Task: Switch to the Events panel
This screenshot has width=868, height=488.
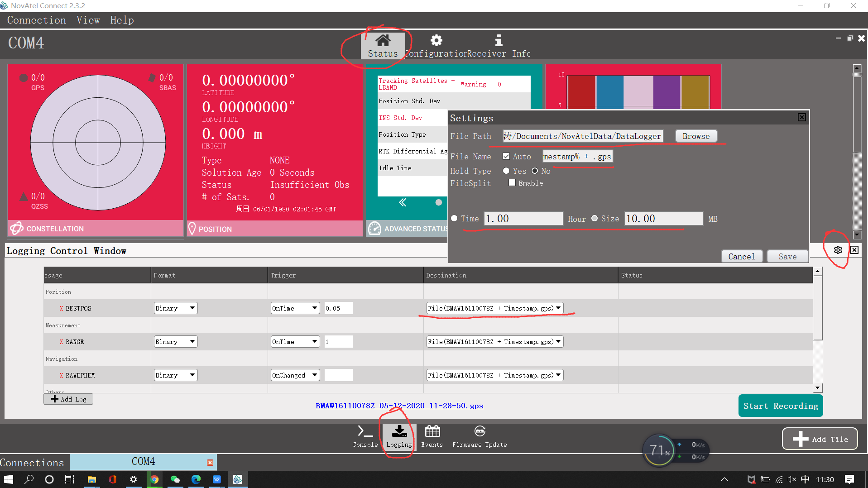Action: click(x=432, y=435)
